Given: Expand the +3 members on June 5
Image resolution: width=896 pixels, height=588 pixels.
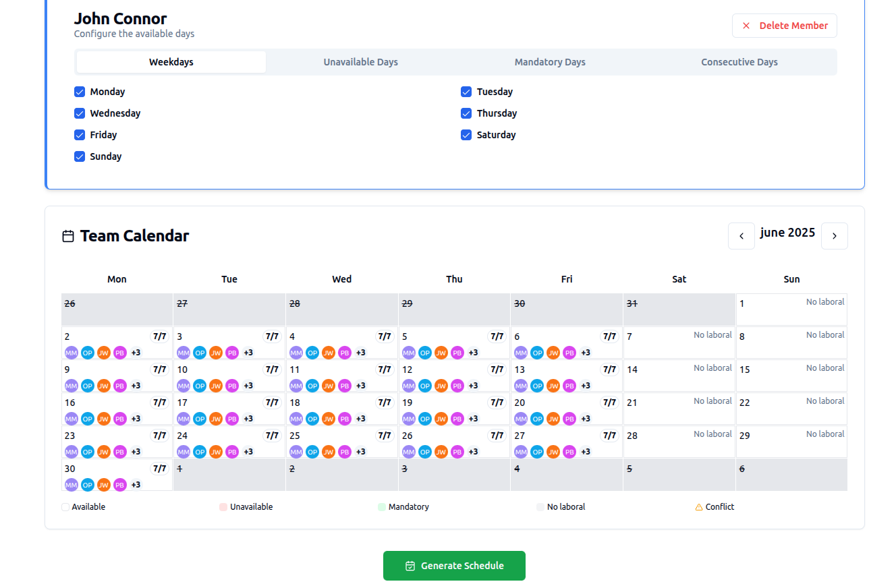Looking at the screenshot, I should tap(473, 353).
